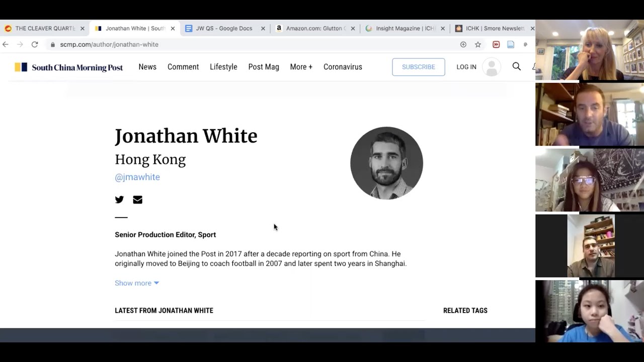Close the JW QS Google Docs tab

(x=263, y=29)
